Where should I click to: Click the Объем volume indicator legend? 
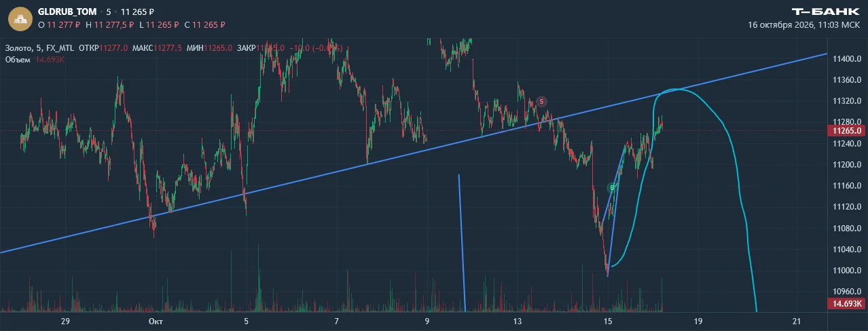35,60
